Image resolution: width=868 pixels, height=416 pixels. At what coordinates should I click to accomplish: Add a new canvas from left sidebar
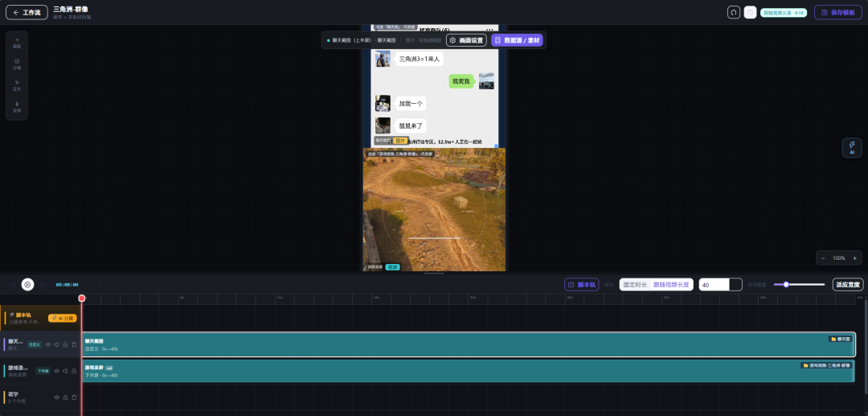(17, 43)
